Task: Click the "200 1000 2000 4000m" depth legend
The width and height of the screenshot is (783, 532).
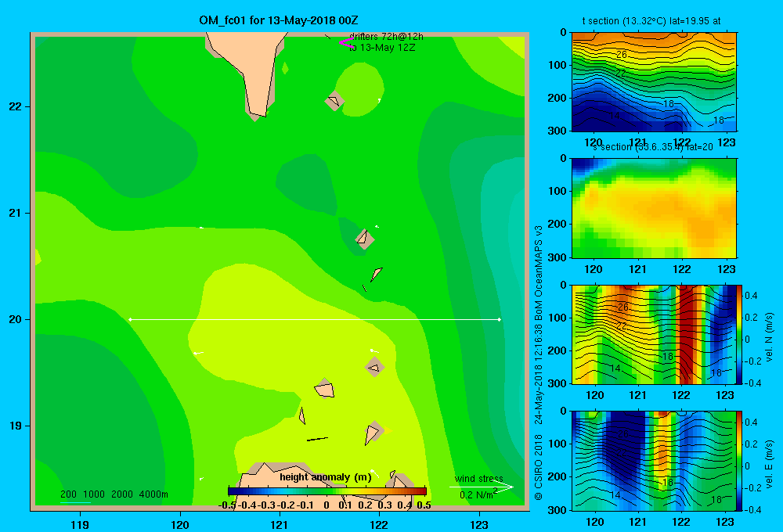Action: coord(114,494)
